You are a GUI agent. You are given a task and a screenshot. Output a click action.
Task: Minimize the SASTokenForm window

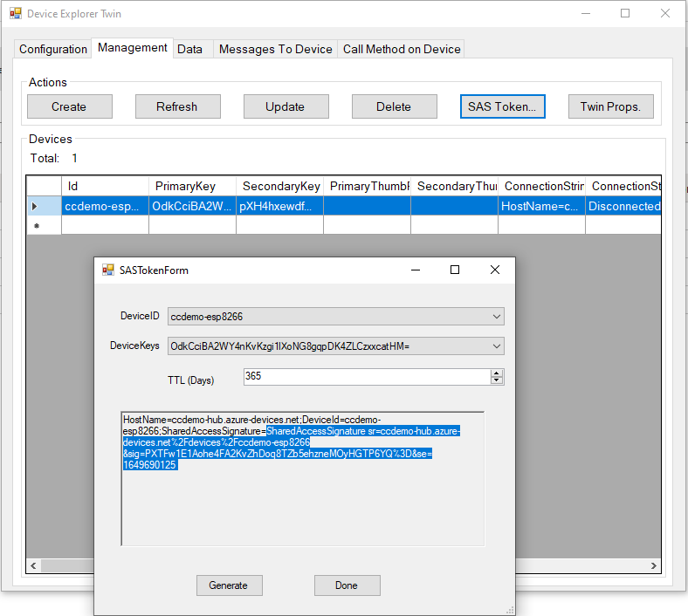pos(416,270)
